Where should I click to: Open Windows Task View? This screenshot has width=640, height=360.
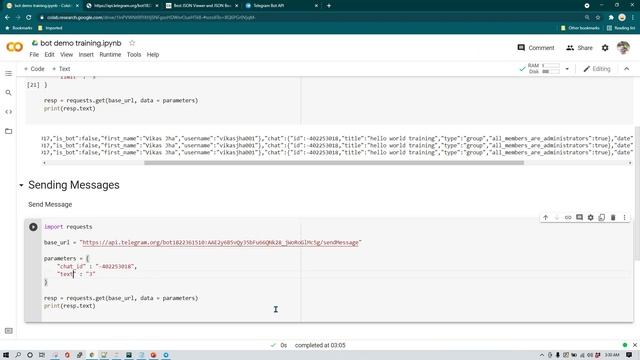pos(42,355)
